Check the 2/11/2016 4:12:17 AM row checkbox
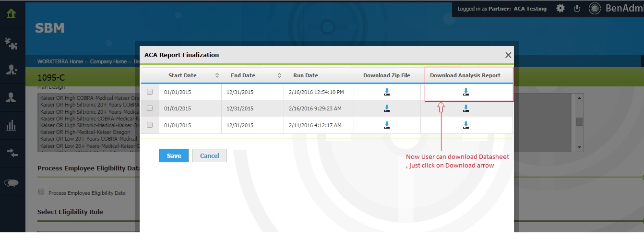Image resolution: width=644 pixels, height=252 pixels. pos(150,125)
